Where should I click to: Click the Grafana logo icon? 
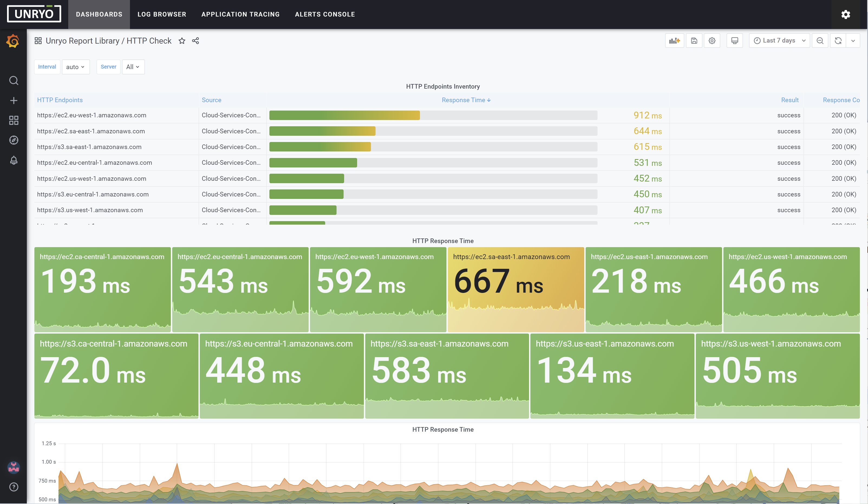pyautogui.click(x=13, y=41)
